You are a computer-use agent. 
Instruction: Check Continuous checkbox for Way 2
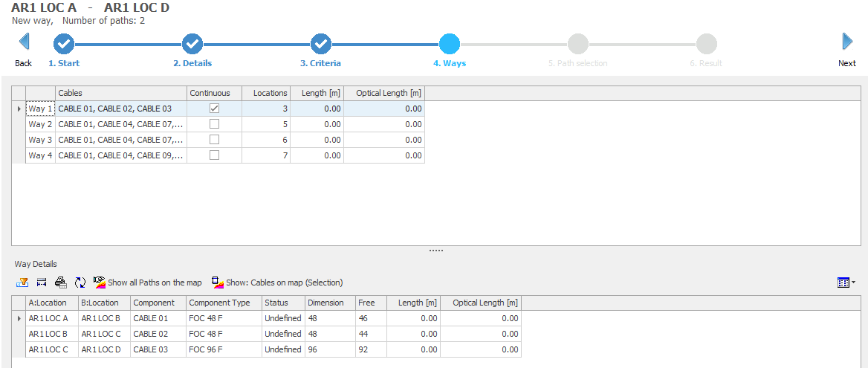[214, 124]
